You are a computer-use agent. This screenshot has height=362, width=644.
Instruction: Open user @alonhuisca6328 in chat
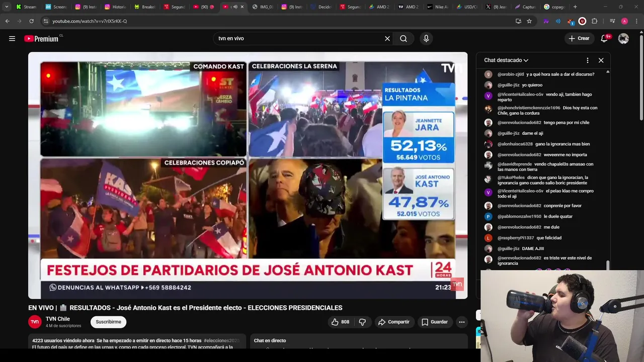click(515, 144)
